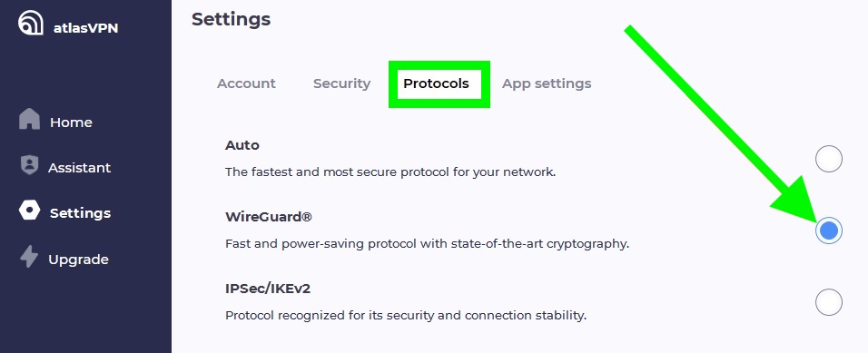Click the Settings hexagon icon

coord(29,211)
